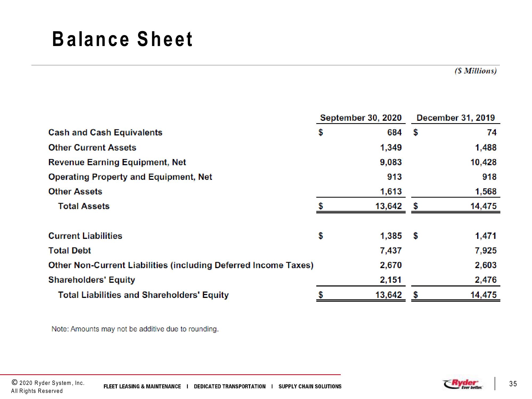Select the Balance Sheet title
Image resolution: width=532 pixels, height=399 pixels.
point(122,39)
